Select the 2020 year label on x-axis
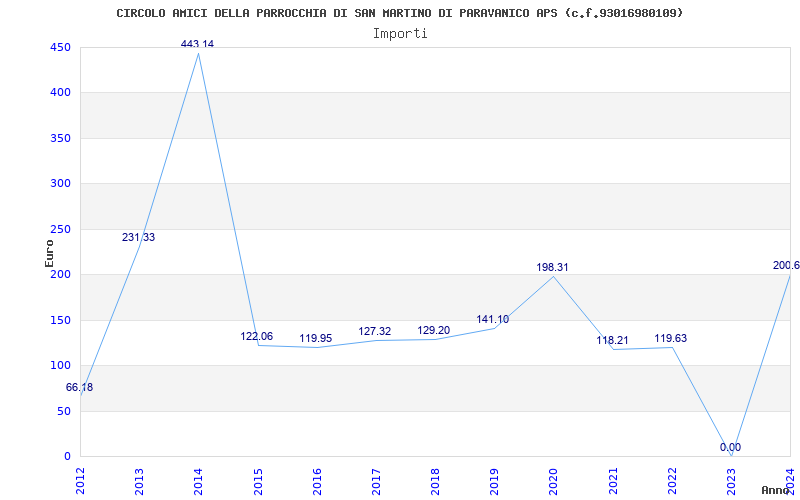 tap(554, 481)
